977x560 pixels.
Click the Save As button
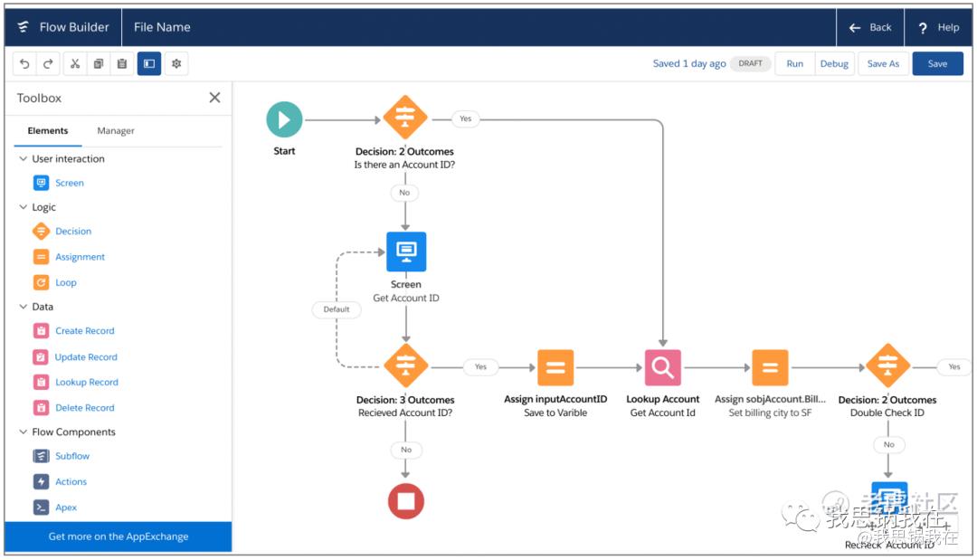click(x=883, y=63)
